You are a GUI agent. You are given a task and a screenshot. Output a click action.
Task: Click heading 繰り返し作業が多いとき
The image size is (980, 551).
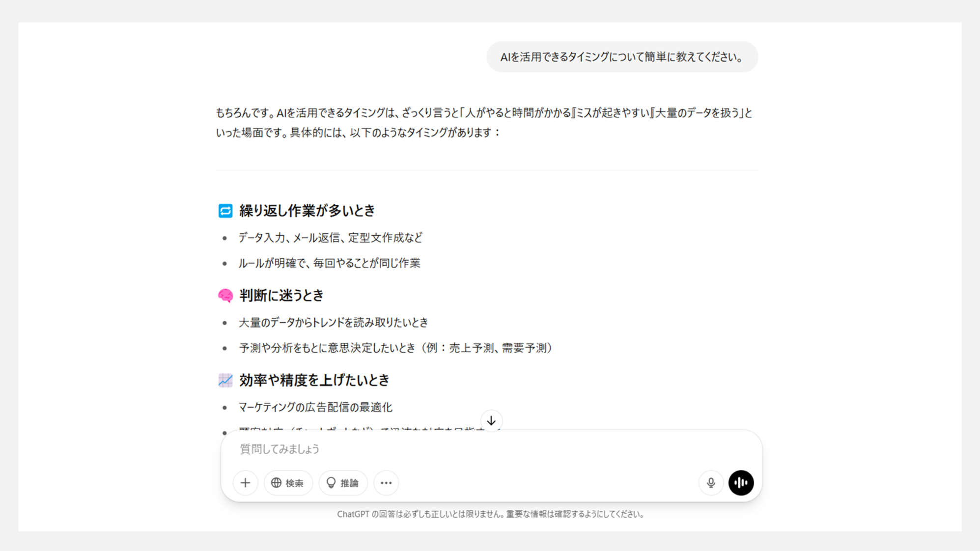(x=307, y=211)
